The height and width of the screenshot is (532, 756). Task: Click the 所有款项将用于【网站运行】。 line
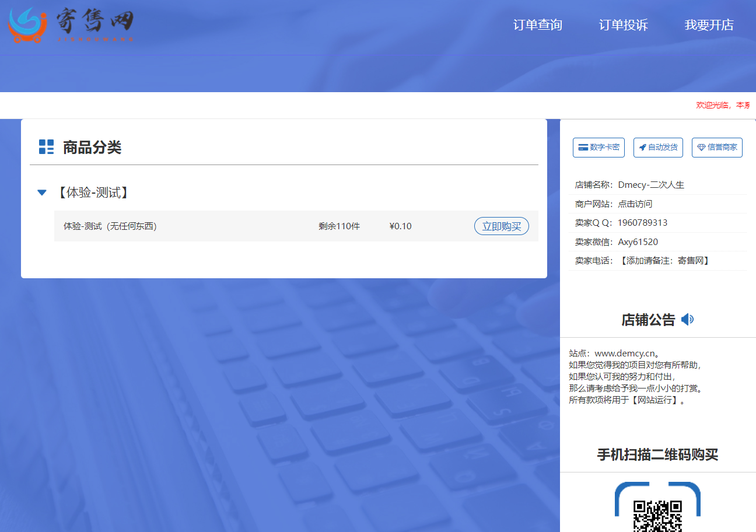coord(627,400)
